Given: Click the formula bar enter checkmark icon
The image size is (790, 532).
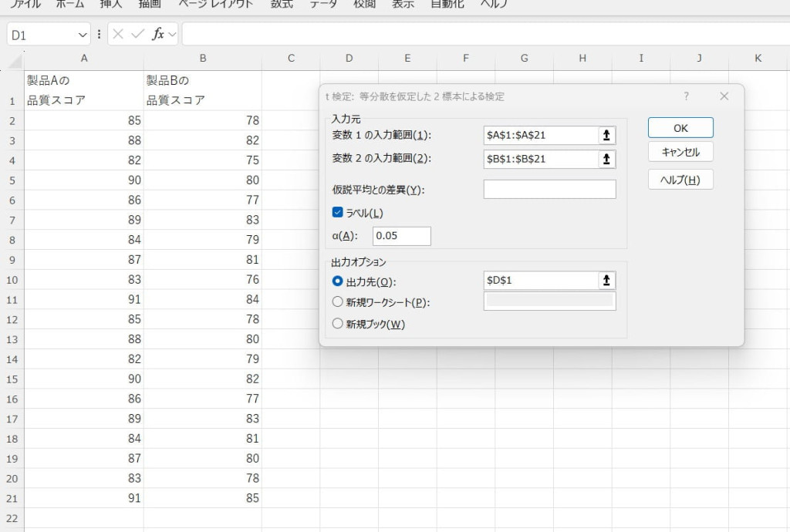Looking at the screenshot, I should point(137,34).
